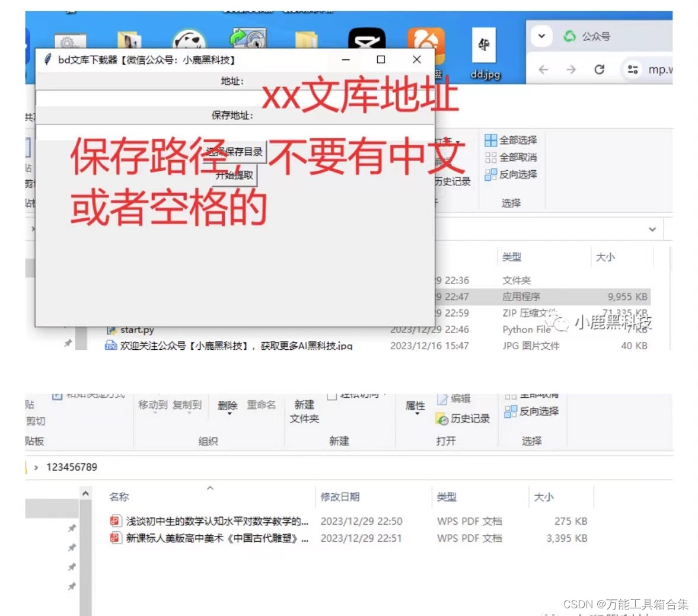The image size is (698, 616).
Task: Click 剪切 in lower Explorer ribbon
Action: pos(35,421)
